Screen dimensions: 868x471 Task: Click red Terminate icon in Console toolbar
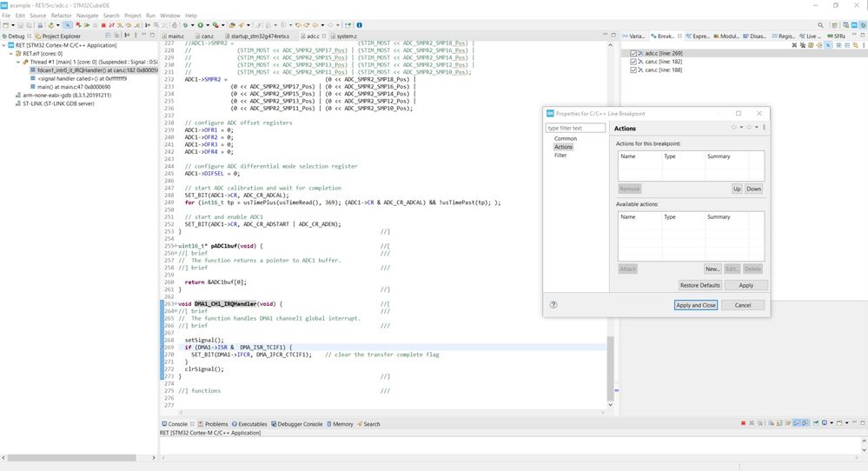tap(744, 423)
